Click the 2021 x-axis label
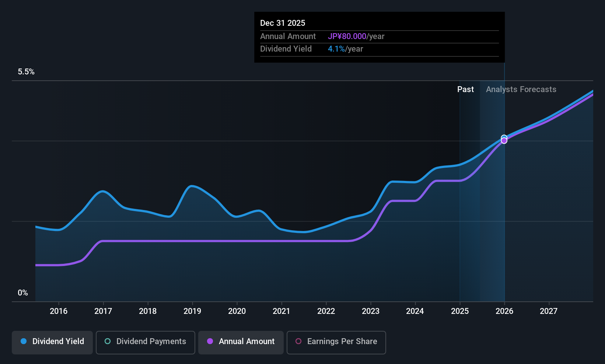Screen dimensions: 605x364 (x=281, y=311)
